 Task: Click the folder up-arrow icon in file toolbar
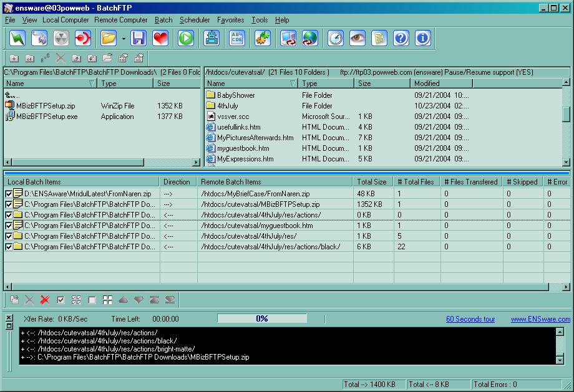(x=77, y=58)
